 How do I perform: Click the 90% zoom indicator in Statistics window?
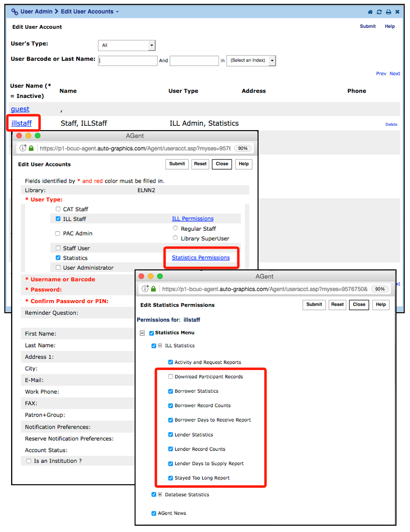tap(380, 289)
